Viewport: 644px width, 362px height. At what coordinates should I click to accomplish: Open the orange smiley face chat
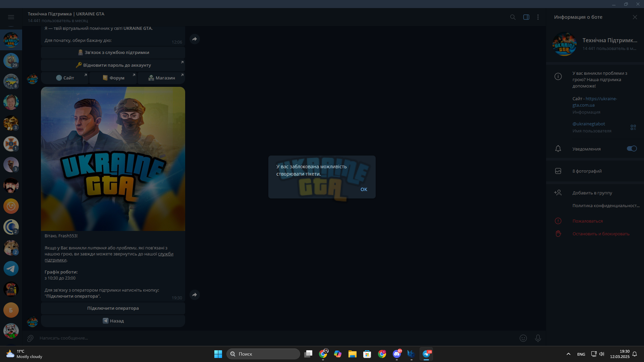tap(11, 206)
